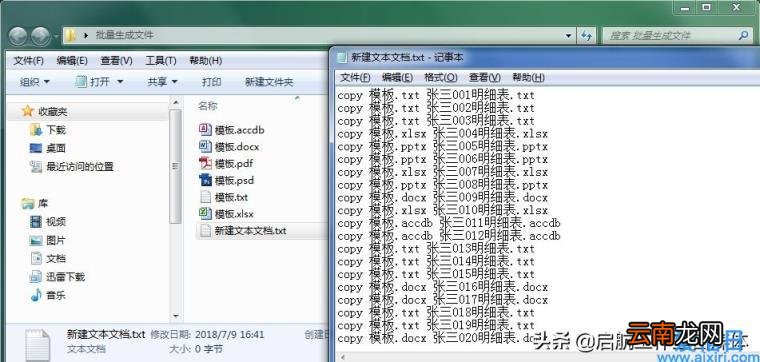
Task: Click the Notepad line containing 张三012明细表.accdb
Action: tap(449, 236)
